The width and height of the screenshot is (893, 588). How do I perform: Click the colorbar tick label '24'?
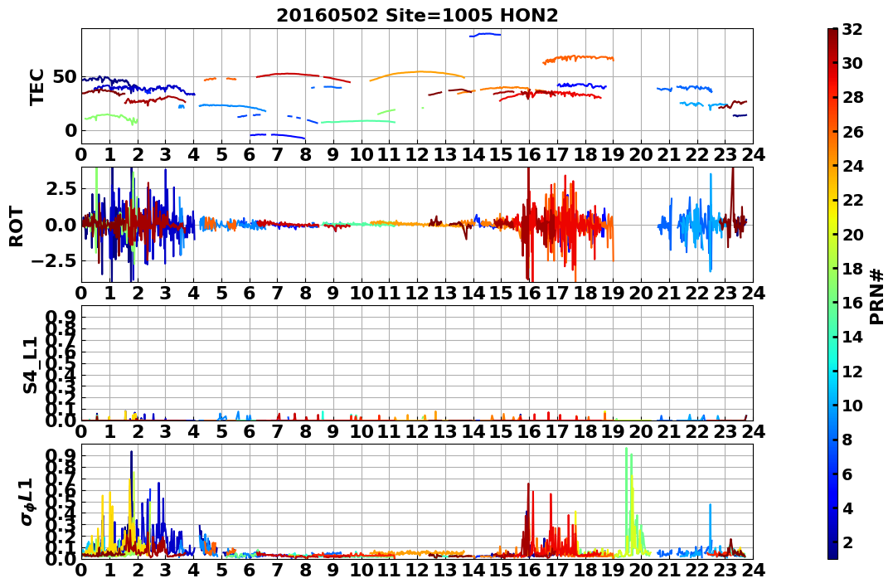pos(852,166)
